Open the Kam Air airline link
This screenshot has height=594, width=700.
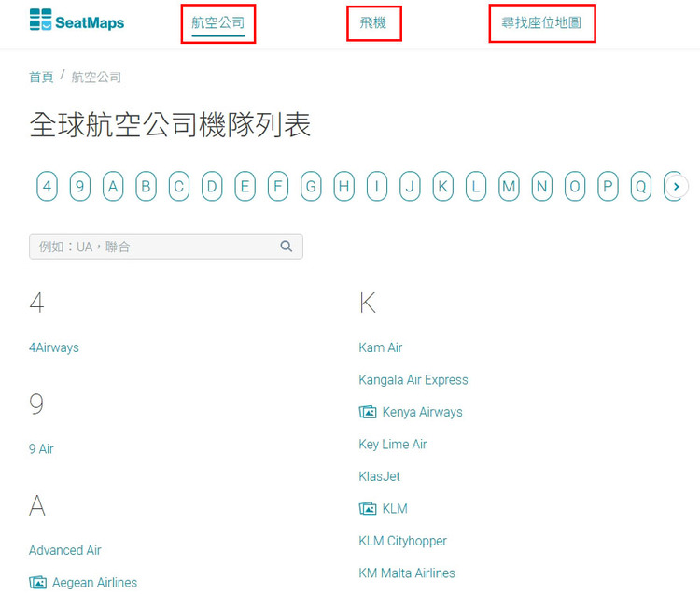point(381,347)
